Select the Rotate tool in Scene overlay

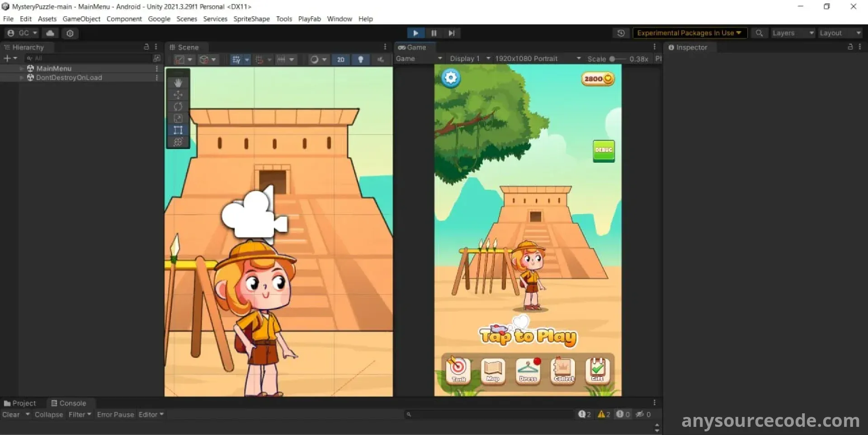178,107
